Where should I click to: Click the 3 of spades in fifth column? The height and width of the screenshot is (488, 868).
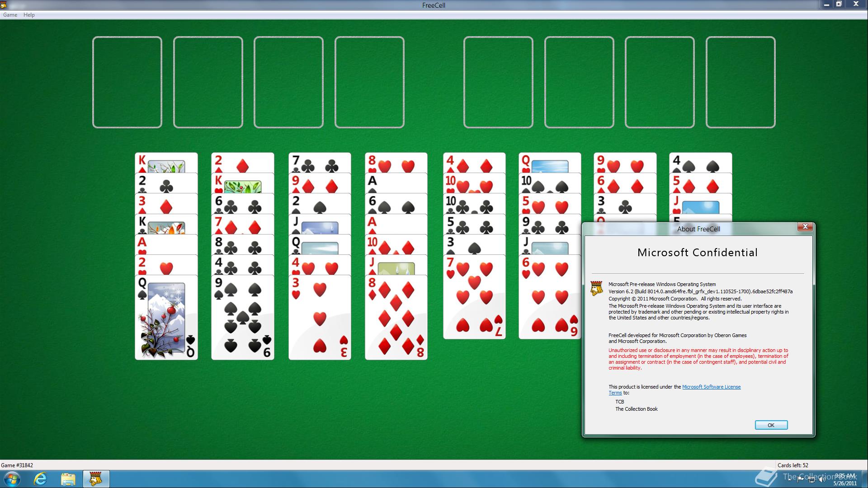click(x=474, y=244)
